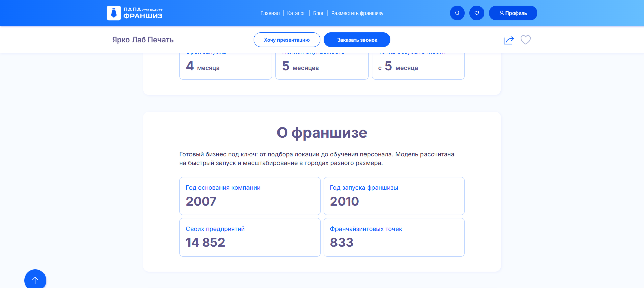Click the share arrow icon
This screenshot has width=644, height=288.
[508, 40]
